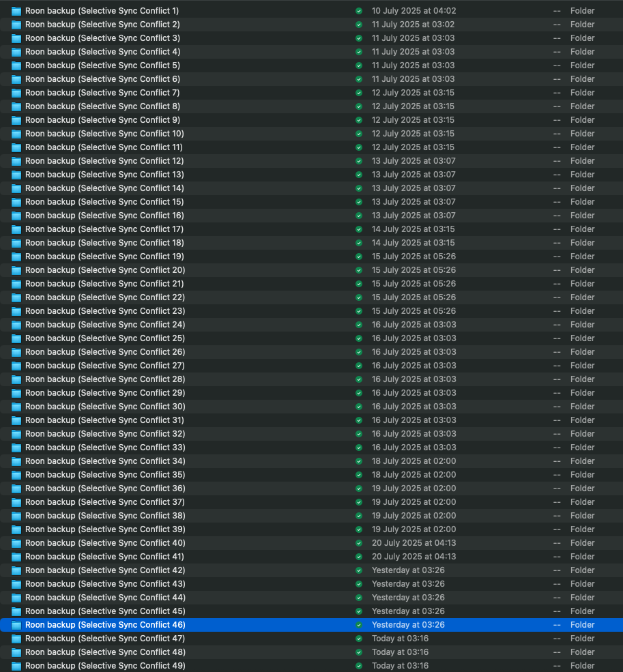Click the date "10 July 2025 at 04:02"
Screen dimensions: 623x672
point(414,11)
